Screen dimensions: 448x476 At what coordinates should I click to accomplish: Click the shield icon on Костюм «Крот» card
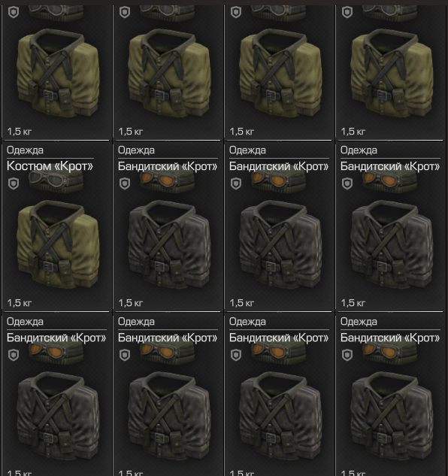point(14,183)
